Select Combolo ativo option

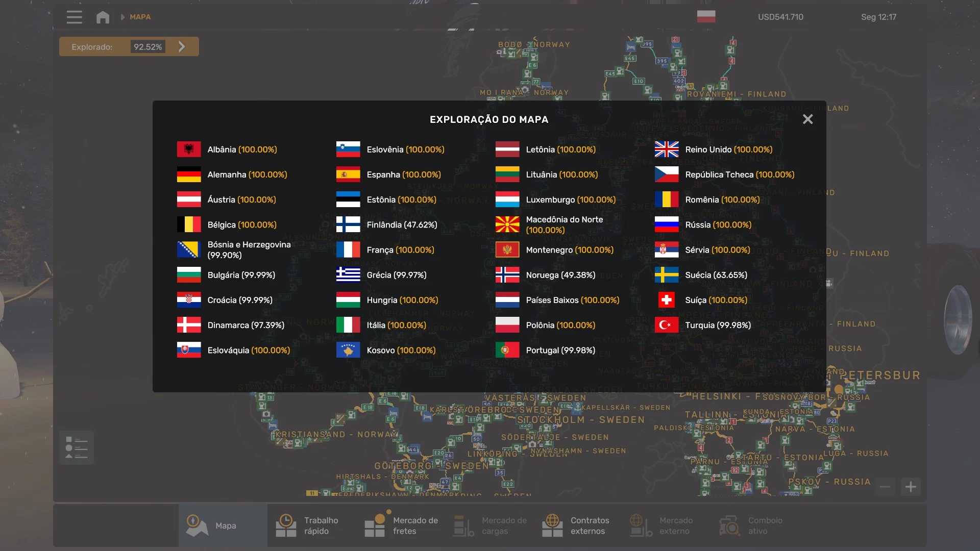[x=751, y=525]
